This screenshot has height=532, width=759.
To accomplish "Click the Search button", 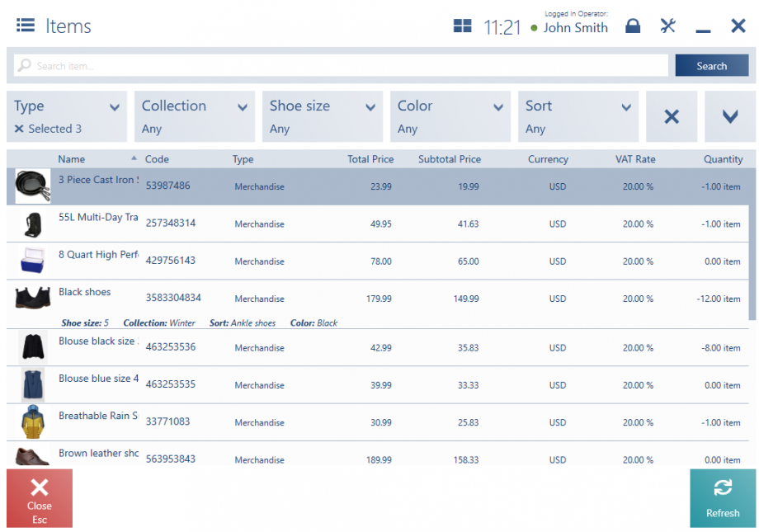I will pos(711,64).
